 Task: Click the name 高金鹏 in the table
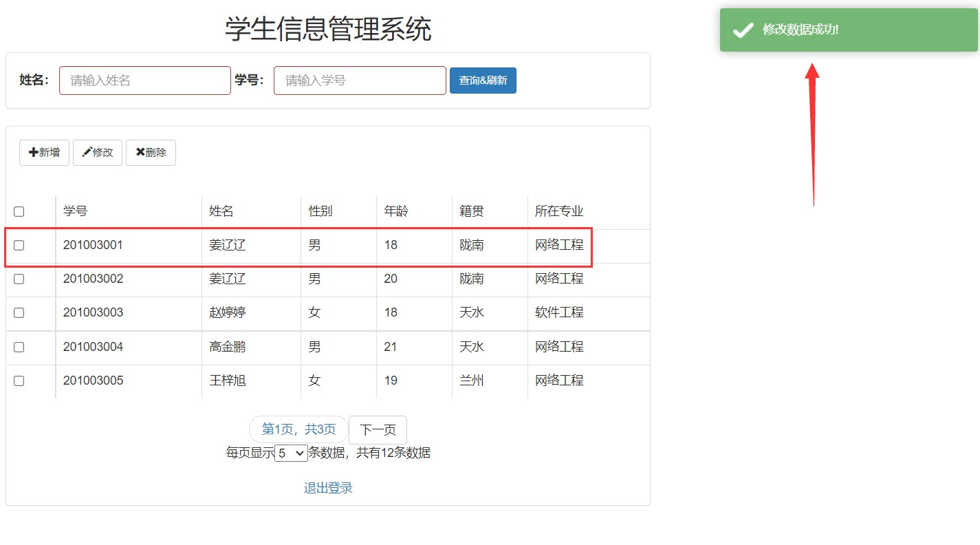tap(228, 347)
